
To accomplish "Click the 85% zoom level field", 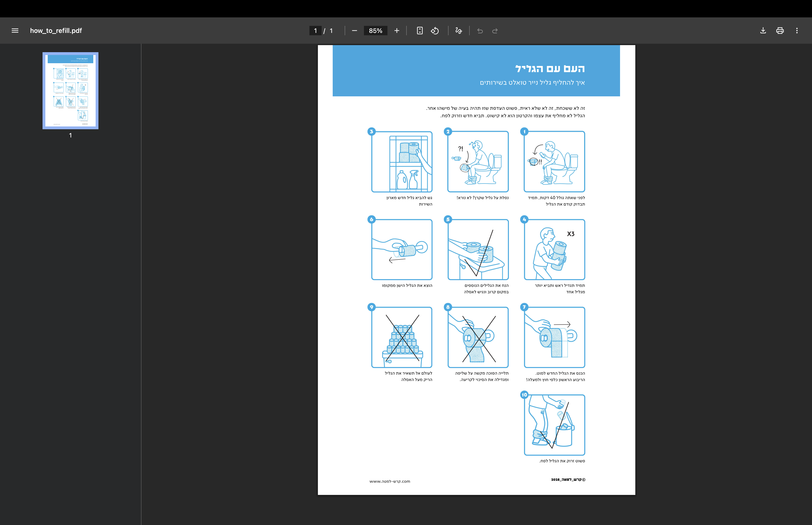I will coord(375,31).
